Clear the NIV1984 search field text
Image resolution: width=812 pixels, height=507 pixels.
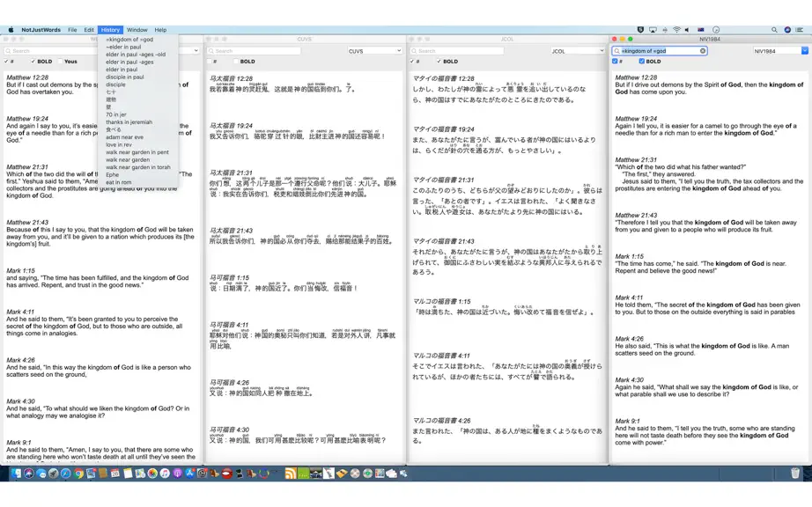pos(703,51)
